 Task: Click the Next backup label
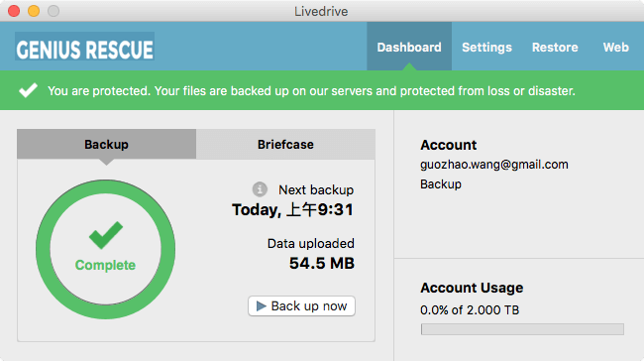316,190
